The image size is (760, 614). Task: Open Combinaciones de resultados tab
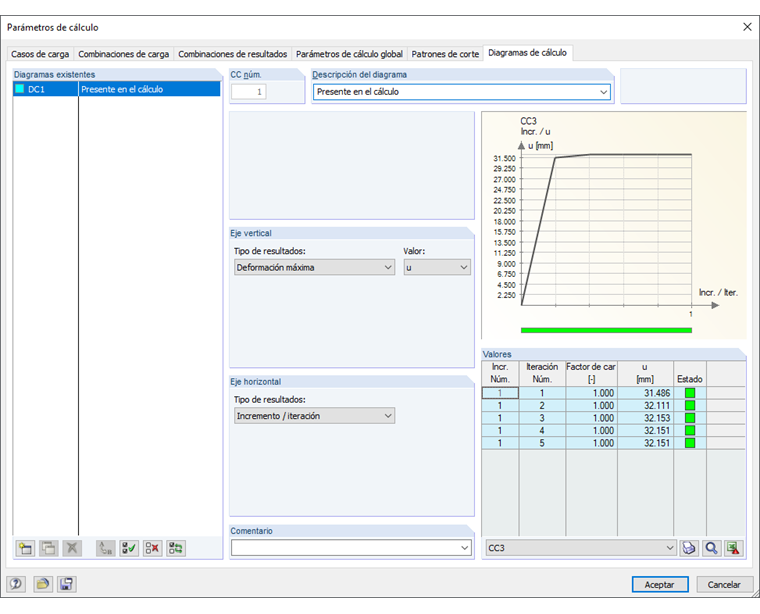click(233, 54)
